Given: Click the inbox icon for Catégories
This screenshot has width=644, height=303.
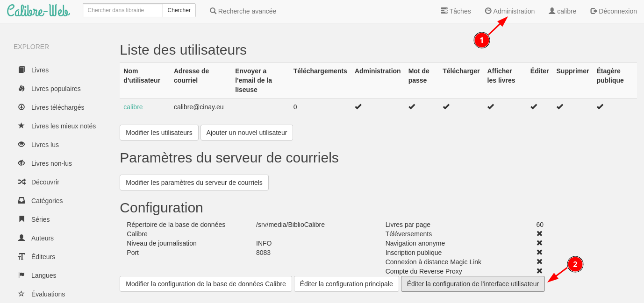Looking at the screenshot, I should click(x=21, y=201).
